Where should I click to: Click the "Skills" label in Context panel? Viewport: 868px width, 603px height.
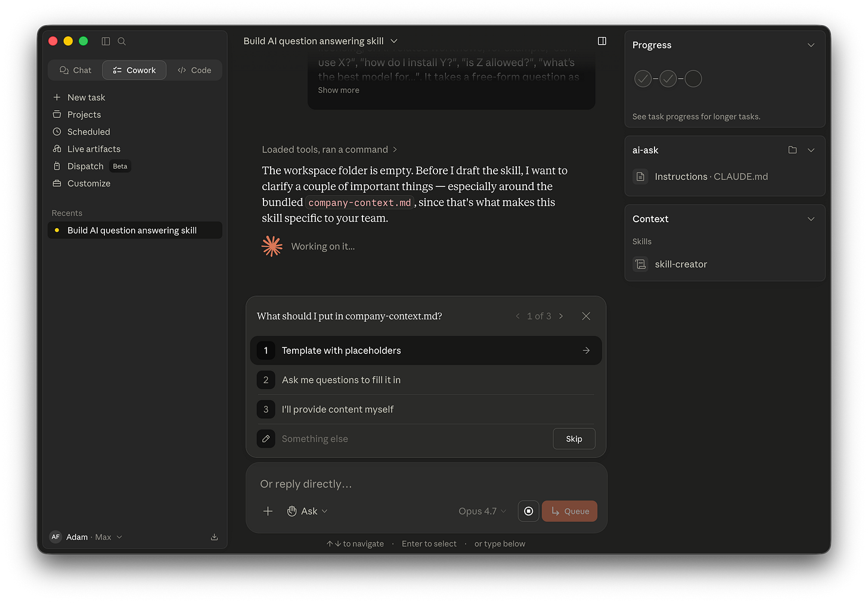[x=641, y=241]
